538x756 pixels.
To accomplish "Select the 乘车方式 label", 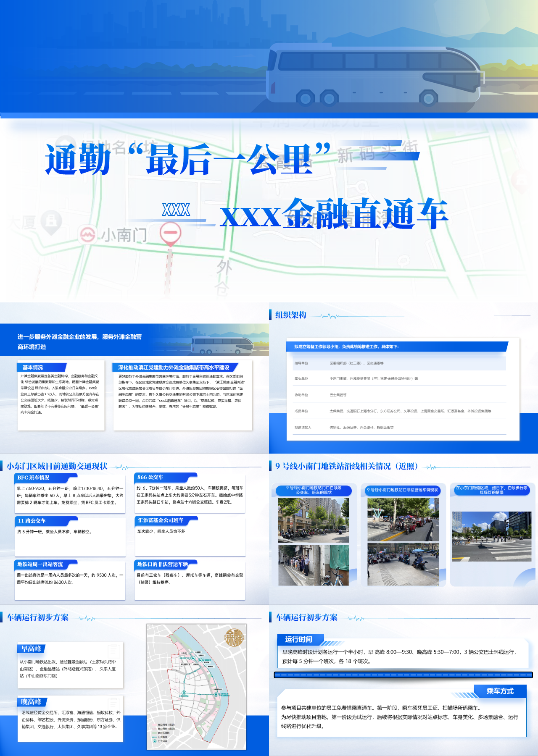I will click(500, 691).
